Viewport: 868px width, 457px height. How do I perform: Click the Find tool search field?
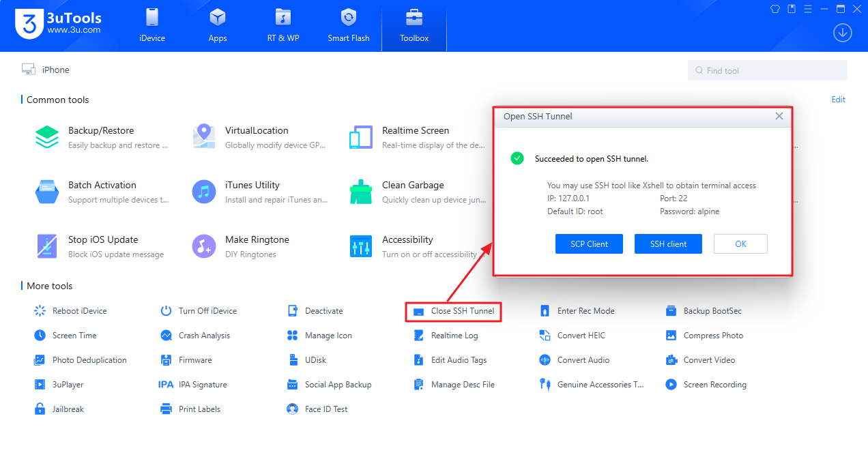coord(768,70)
